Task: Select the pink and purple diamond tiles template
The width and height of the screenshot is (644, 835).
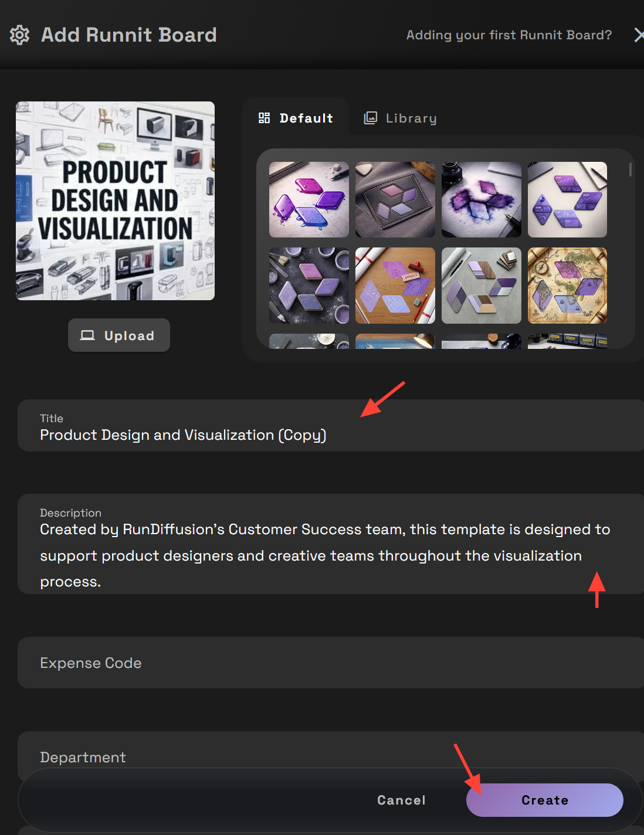Action: 309,199
